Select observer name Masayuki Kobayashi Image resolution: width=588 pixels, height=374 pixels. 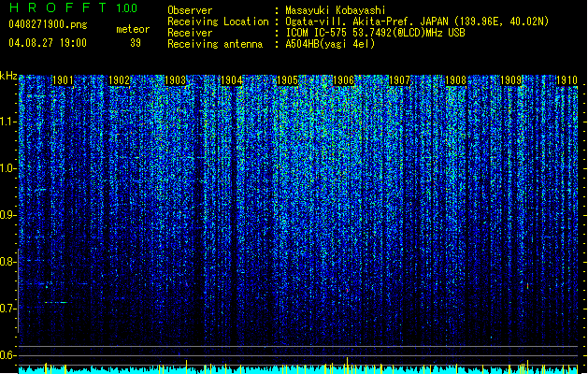pos(336,10)
